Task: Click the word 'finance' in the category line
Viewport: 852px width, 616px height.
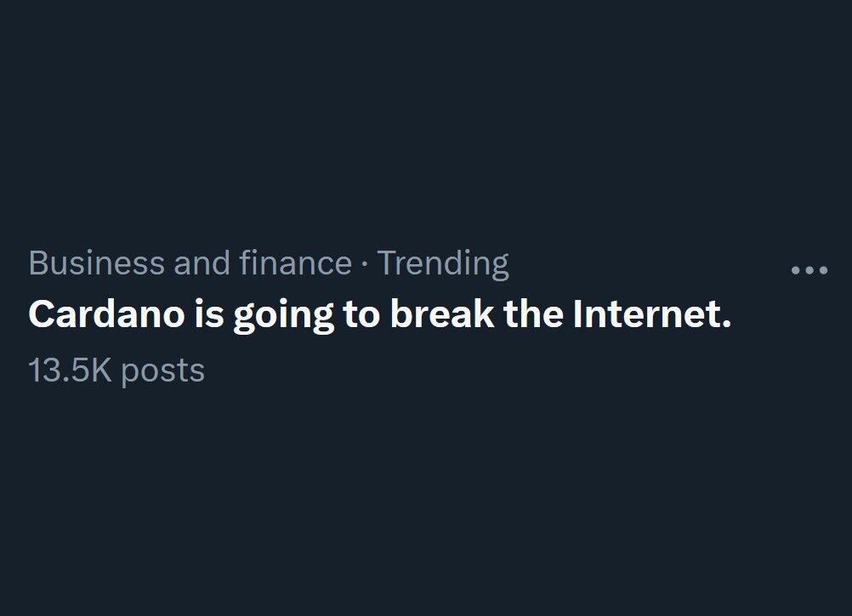Action: (296, 263)
